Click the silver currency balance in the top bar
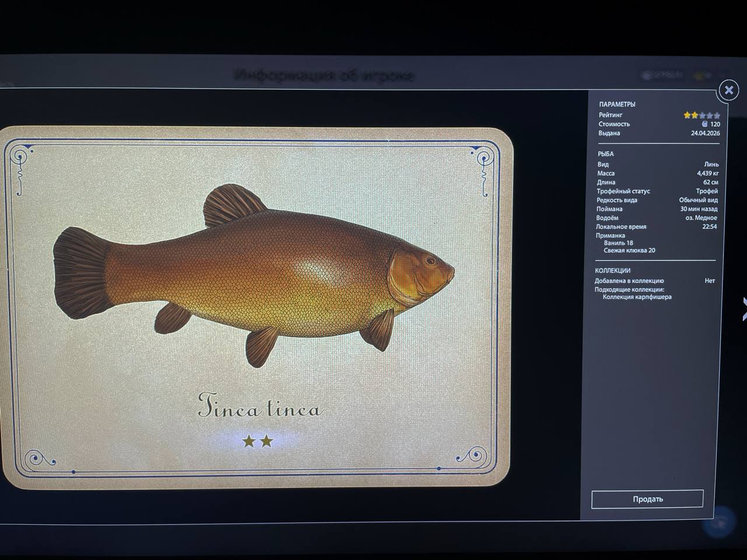Image resolution: width=747 pixels, height=560 pixels. [658, 75]
